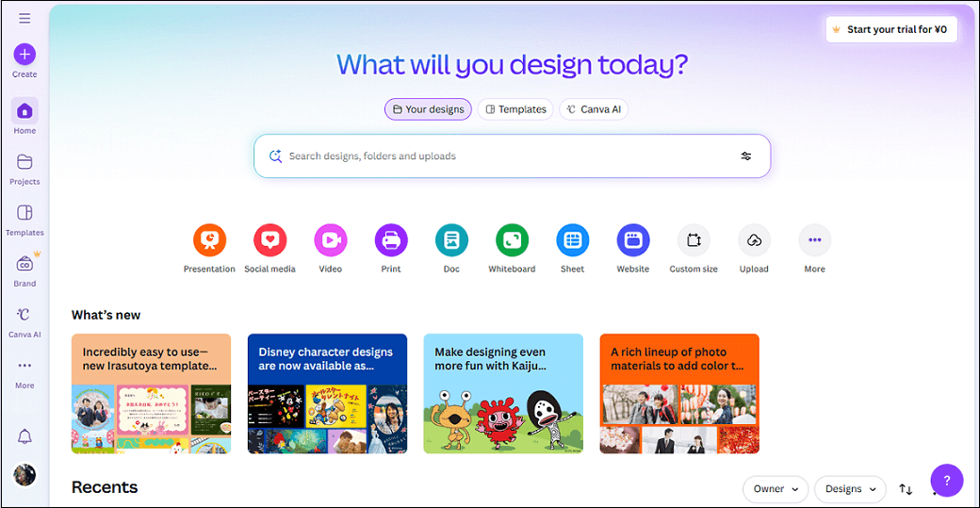Open the photo materials lineup card

pyautogui.click(x=679, y=394)
